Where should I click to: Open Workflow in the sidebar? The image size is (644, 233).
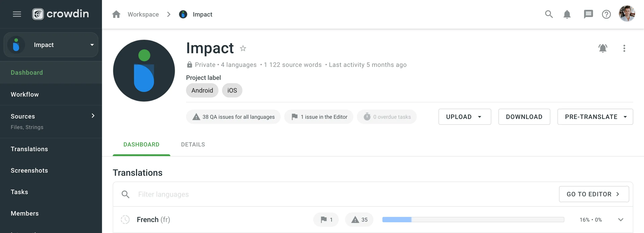(25, 95)
